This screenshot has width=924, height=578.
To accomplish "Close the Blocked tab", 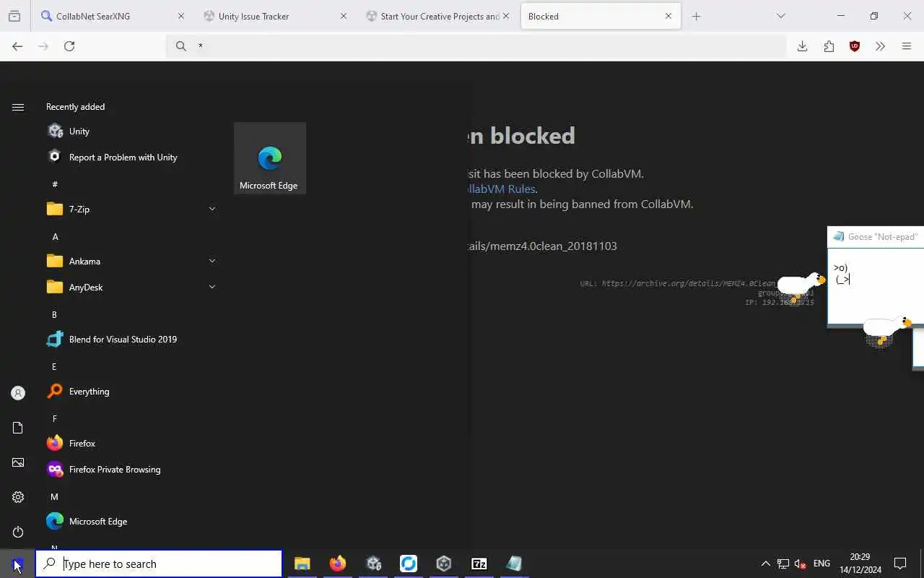I will (668, 16).
